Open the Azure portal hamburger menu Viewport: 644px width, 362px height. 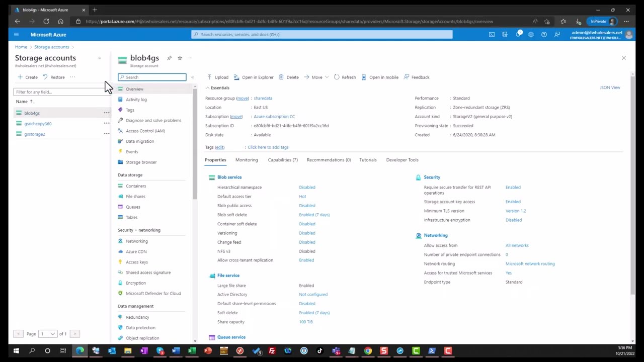coord(16,35)
